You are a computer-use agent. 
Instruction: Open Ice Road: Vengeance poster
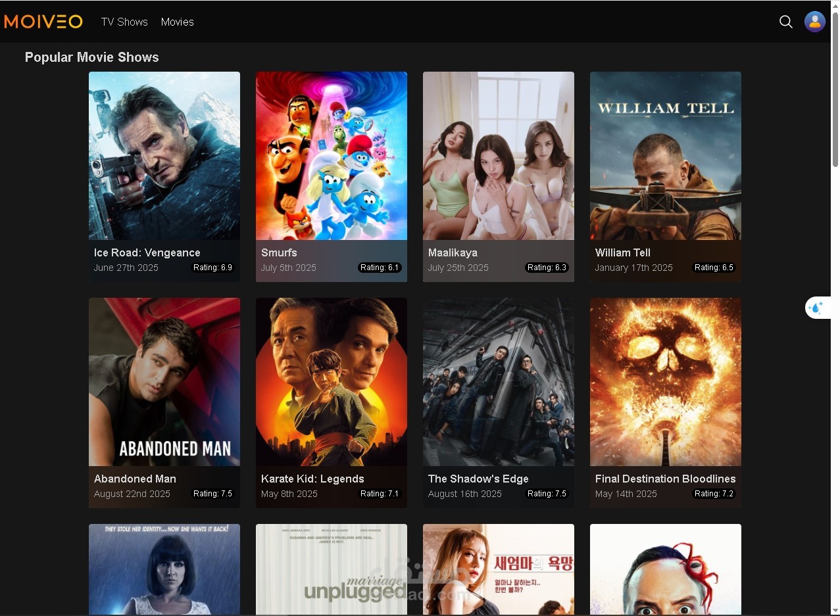(x=164, y=156)
